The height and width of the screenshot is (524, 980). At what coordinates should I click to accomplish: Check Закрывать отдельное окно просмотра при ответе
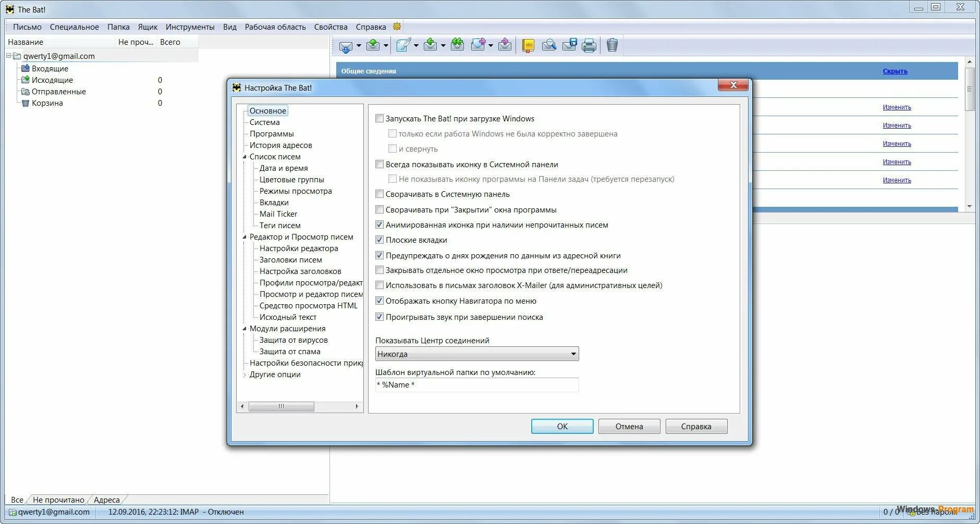pyautogui.click(x=379, y=270)
